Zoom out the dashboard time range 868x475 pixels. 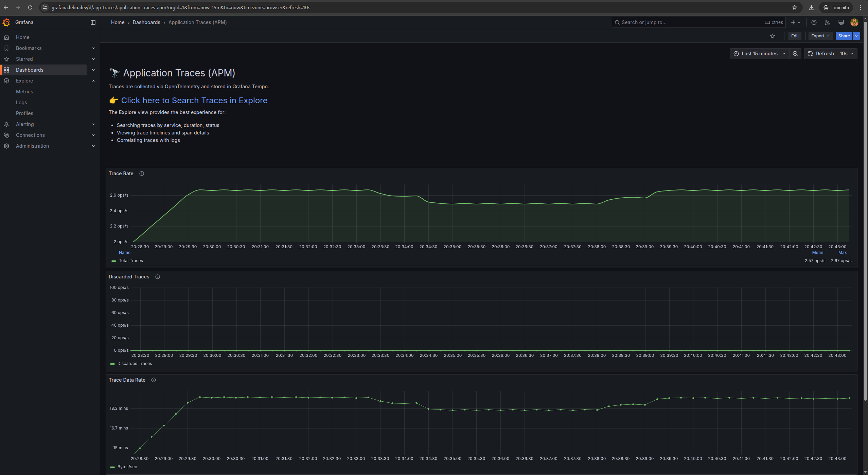(795, 53)
